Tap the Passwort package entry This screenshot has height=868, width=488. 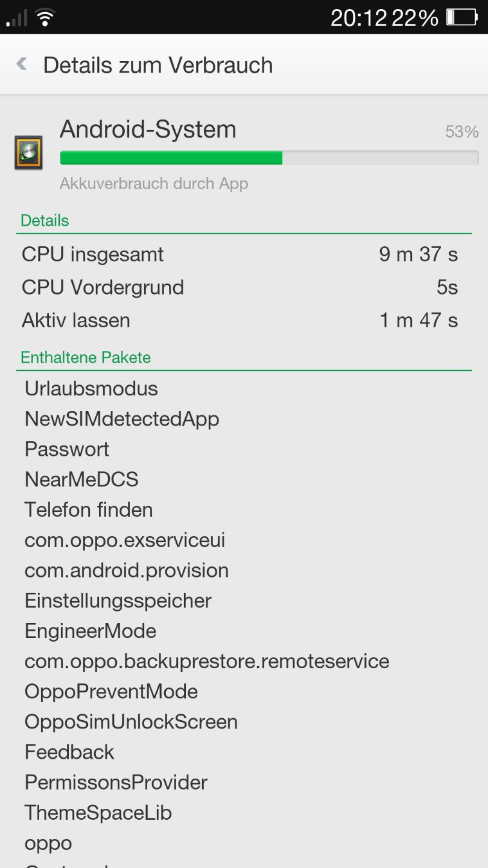click(67, 449)
